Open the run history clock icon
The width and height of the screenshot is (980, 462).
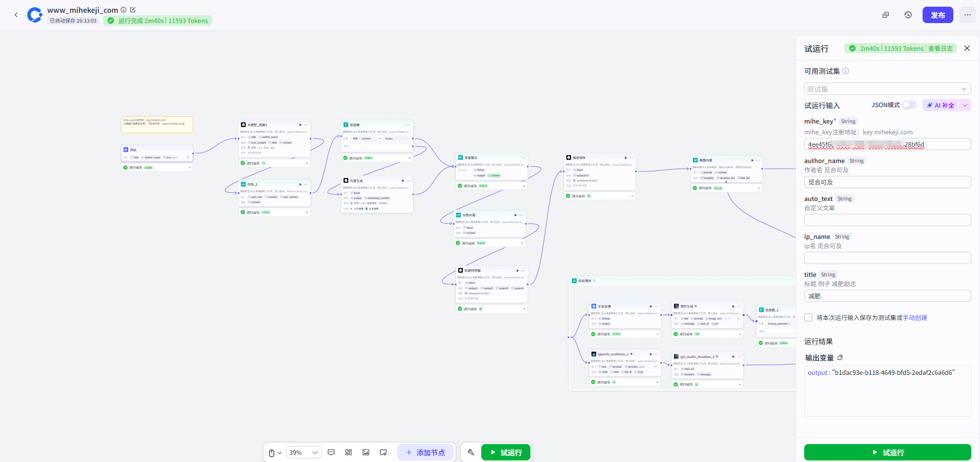pyautogui.click(x=908, y=15)
